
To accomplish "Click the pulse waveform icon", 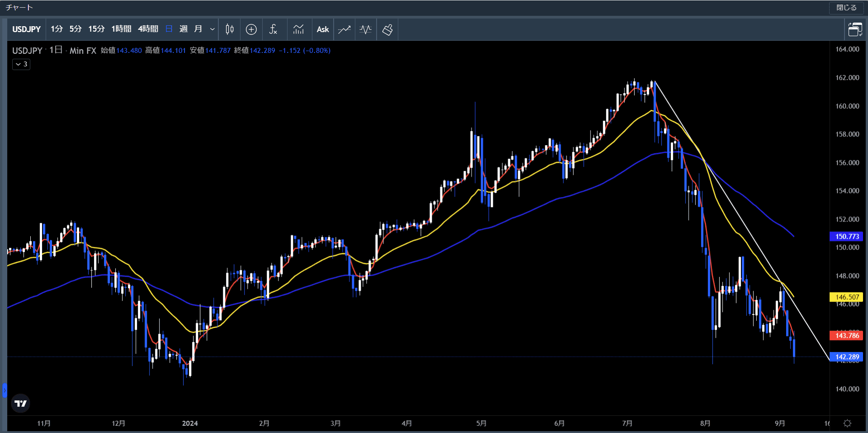I will (366, 29).
